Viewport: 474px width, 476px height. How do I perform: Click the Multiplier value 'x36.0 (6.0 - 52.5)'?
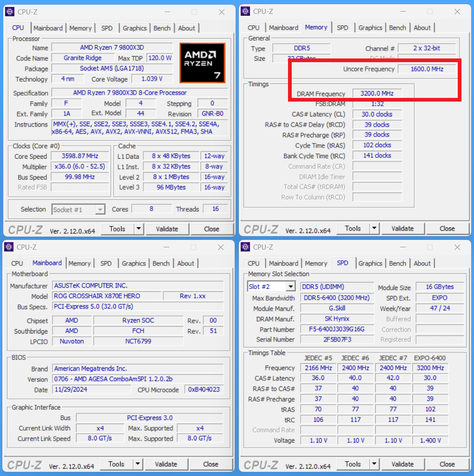[x=80, y=167]
